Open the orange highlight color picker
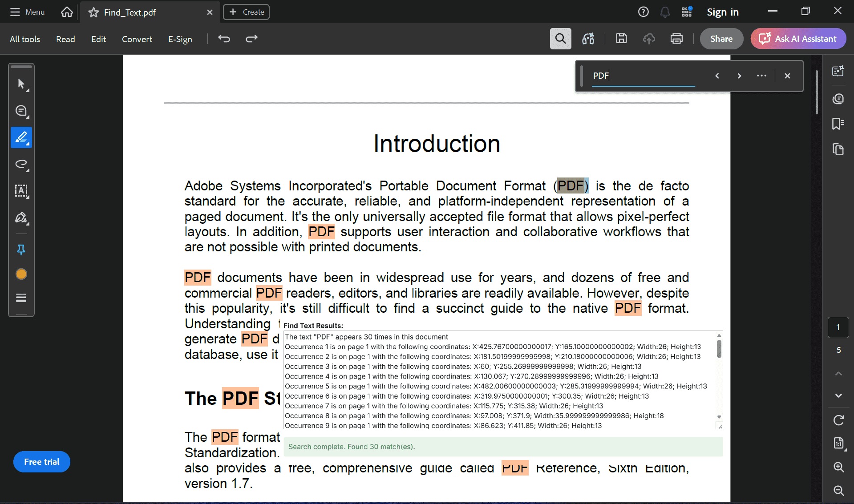The height and width of the screenshot is (504, 854). pyautogui.click(x=21, y=274)
